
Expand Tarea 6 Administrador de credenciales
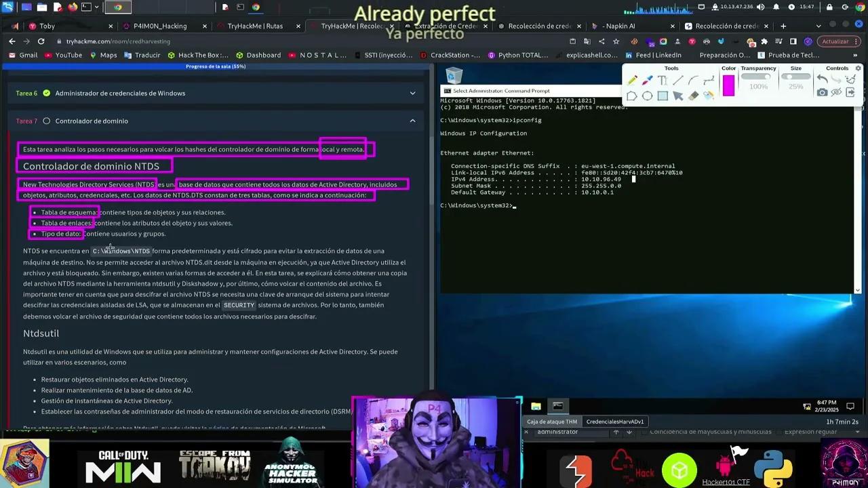pyautogui.click(x=412, y=94)
